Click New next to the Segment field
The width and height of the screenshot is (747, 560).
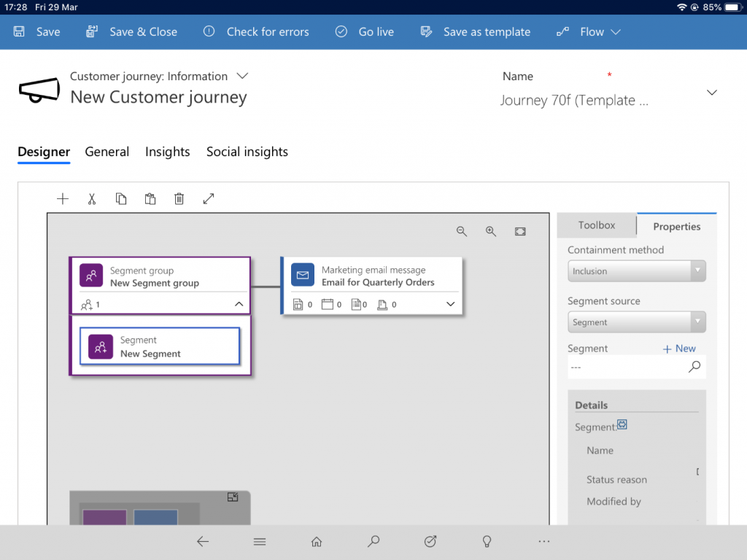coord(679,349)
